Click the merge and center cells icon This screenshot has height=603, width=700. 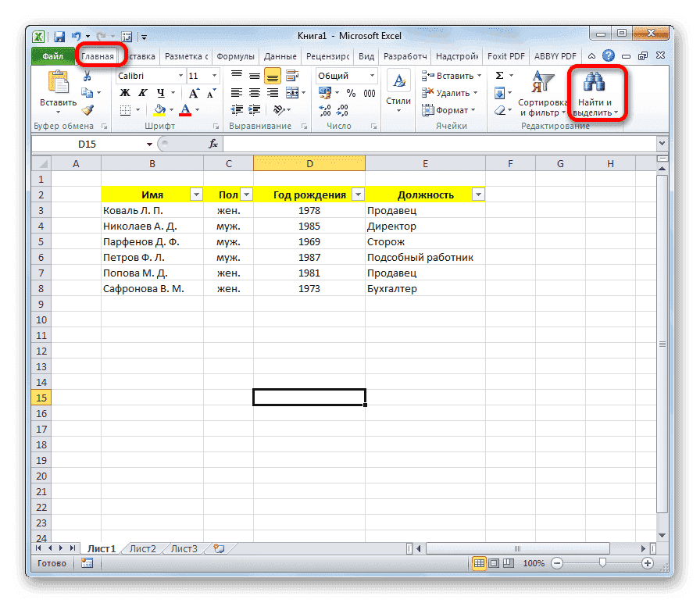click(x=293, y=93)
